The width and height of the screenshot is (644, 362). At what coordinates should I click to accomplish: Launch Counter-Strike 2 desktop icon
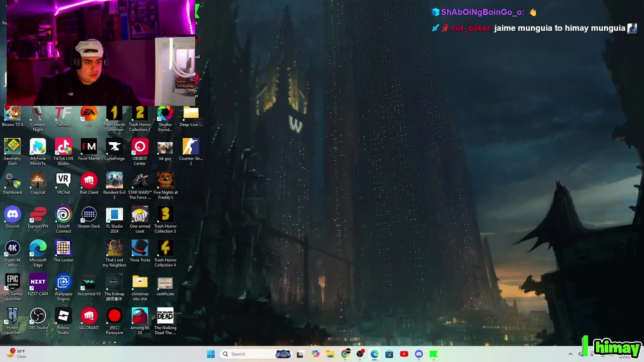tap(191, 152)
